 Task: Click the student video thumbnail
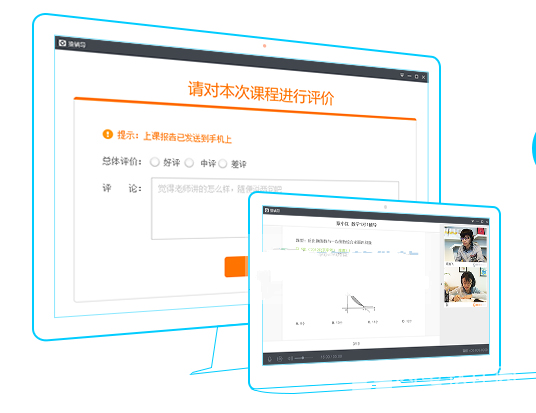pos(465,285)
